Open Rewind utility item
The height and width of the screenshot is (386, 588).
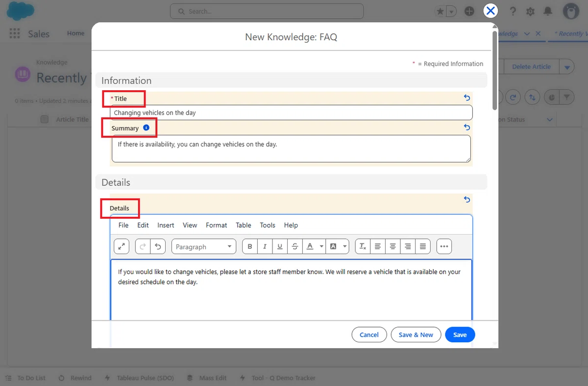(x=75, y=378)
